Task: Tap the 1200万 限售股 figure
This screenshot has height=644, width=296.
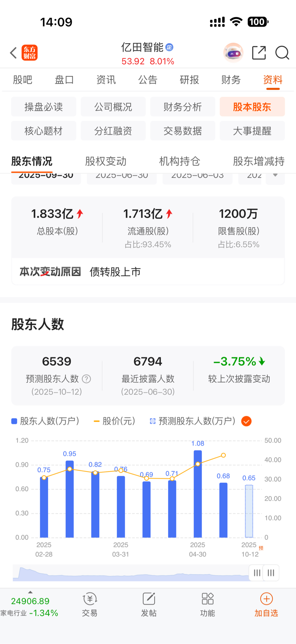Action: tap(239, 214)
